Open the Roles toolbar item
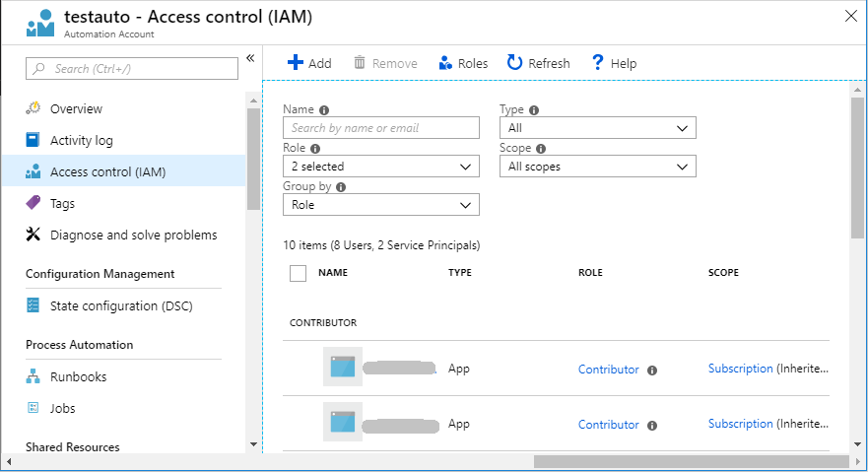868x472 pixels. (463, 63)
